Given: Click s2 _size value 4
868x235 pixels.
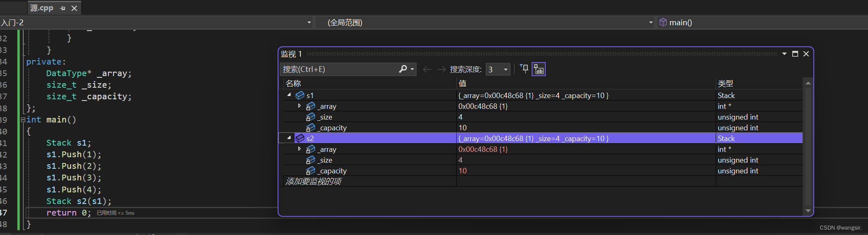Looking at the screenshot, I should coord(460,160).
